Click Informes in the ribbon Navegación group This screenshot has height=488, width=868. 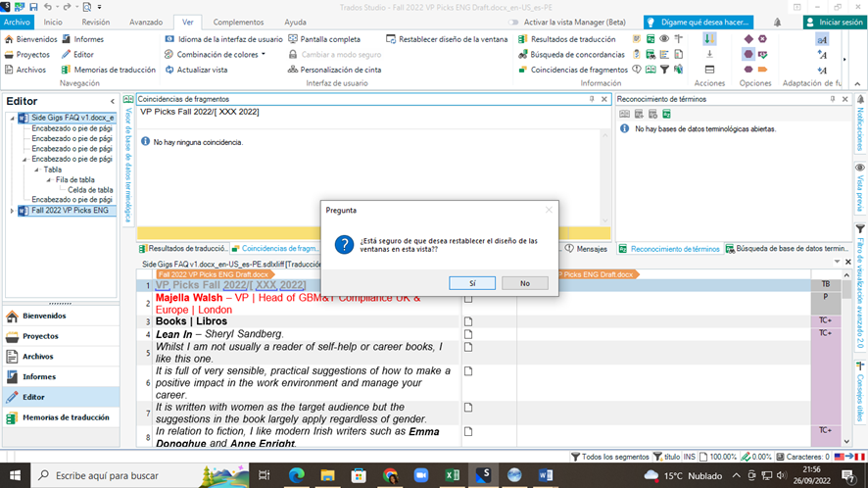point(83,39)
